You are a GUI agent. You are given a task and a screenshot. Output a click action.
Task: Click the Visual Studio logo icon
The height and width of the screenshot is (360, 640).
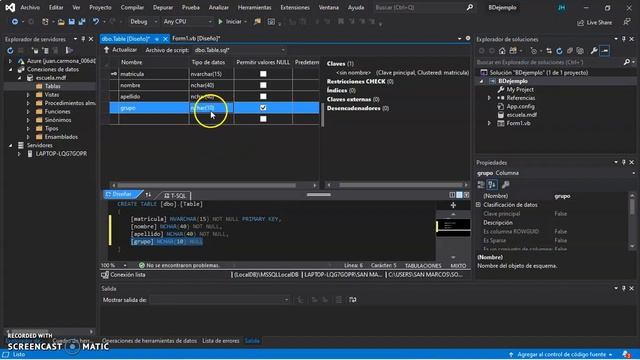point(10,7)
